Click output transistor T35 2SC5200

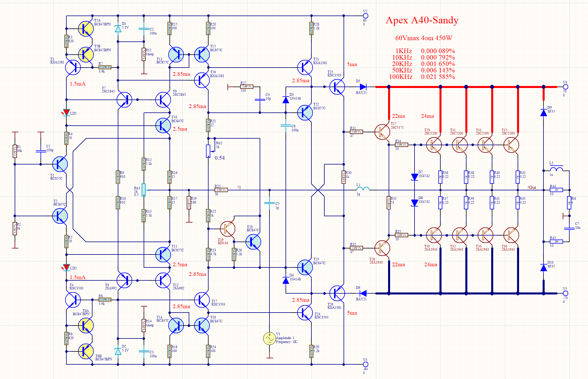[511, 145]
